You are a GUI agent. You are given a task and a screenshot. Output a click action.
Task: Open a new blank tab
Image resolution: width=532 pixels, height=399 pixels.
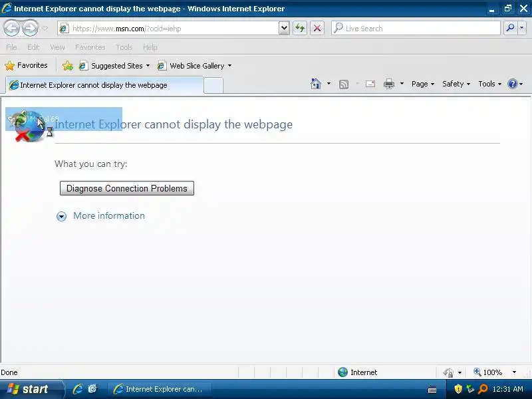click(213, 86)
